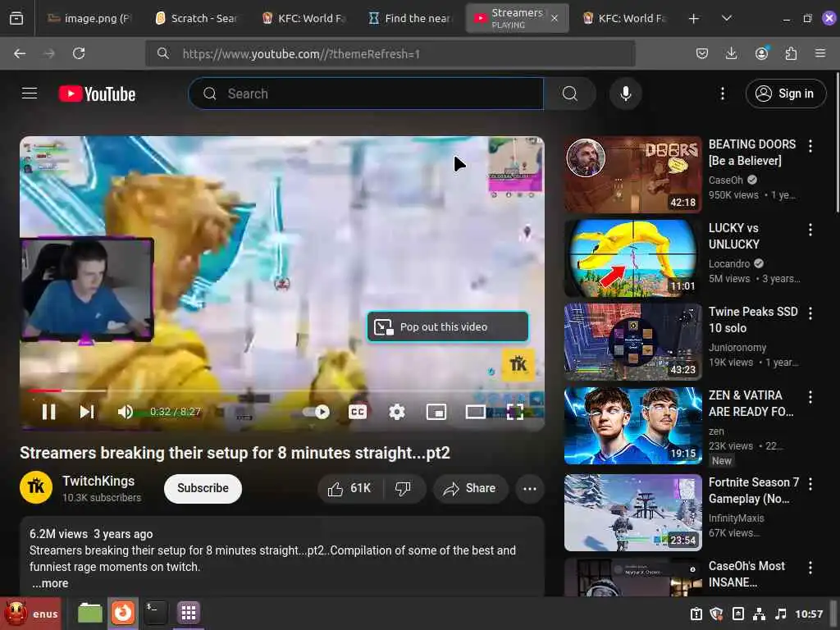
Task: Click the tray shield icon
Action: 716,614
